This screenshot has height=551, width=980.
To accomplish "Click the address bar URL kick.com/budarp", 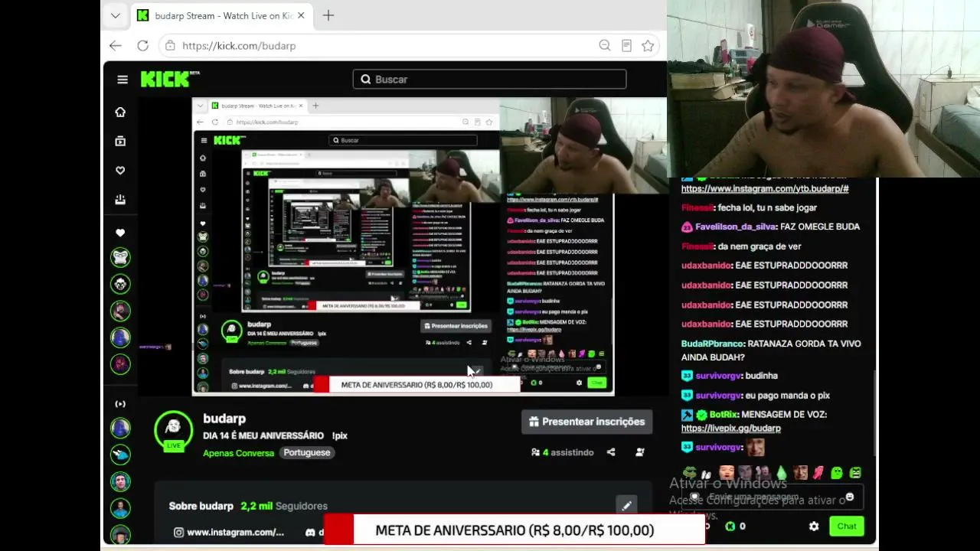I will (x=239, y=46).
